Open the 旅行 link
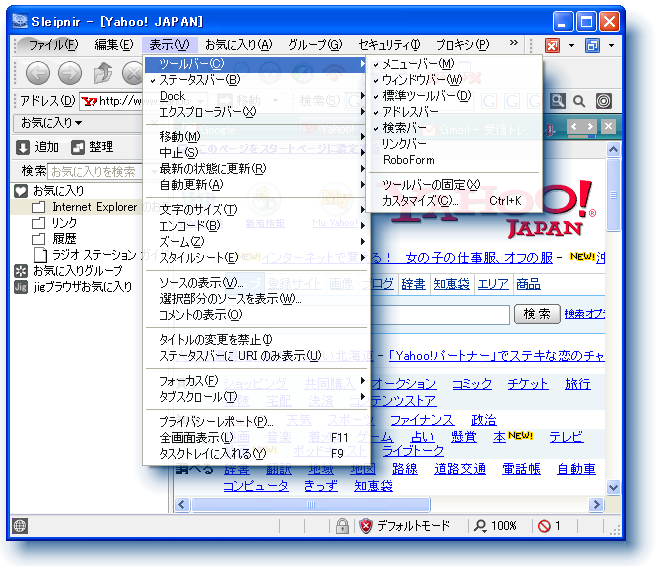The height and width of the screenshot is (566, 662). 578,384
